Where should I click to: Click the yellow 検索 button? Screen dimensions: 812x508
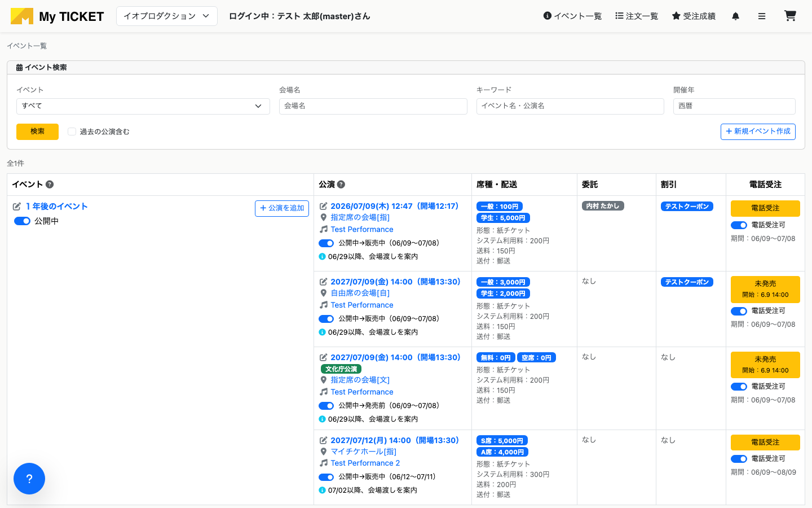tap(37, 132)
